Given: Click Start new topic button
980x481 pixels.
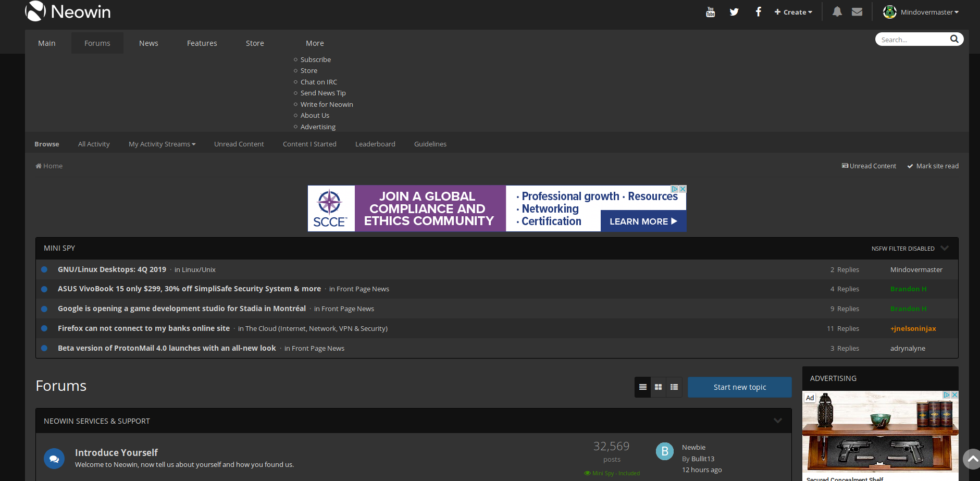Looking at the screenshot, I should click(x=740, y=387).
